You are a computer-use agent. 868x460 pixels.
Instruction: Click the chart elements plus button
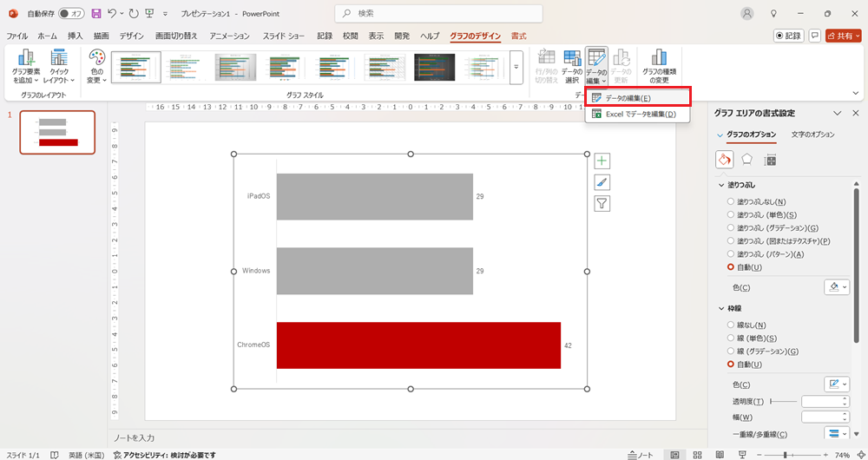coord(602,161)
